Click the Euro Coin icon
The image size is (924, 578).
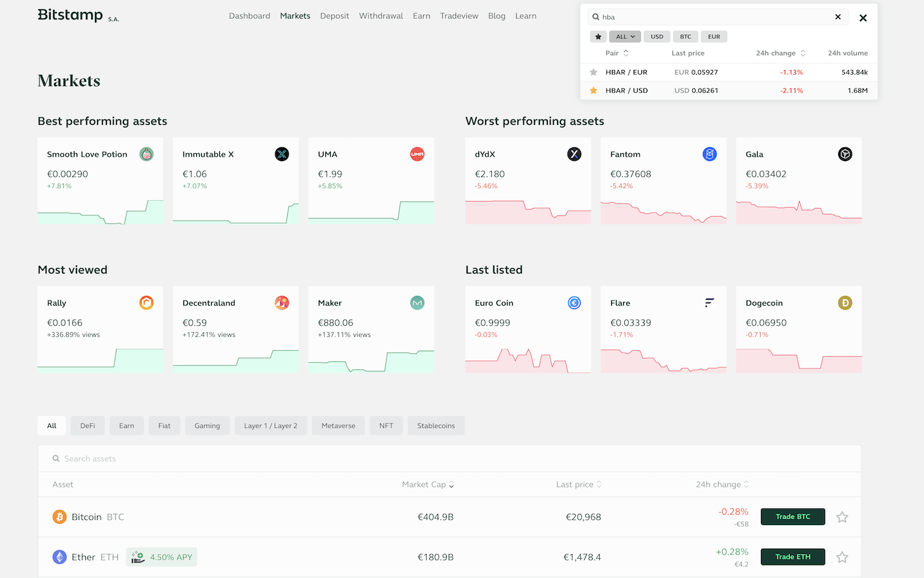pyautogui.click(x=574, y=303)
